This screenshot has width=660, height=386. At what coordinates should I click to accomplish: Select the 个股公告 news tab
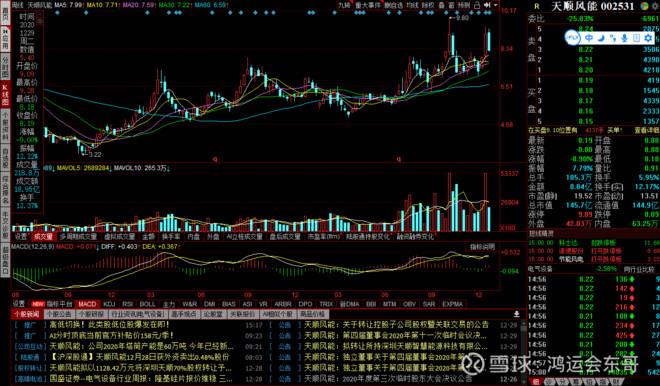coord(59,314)
